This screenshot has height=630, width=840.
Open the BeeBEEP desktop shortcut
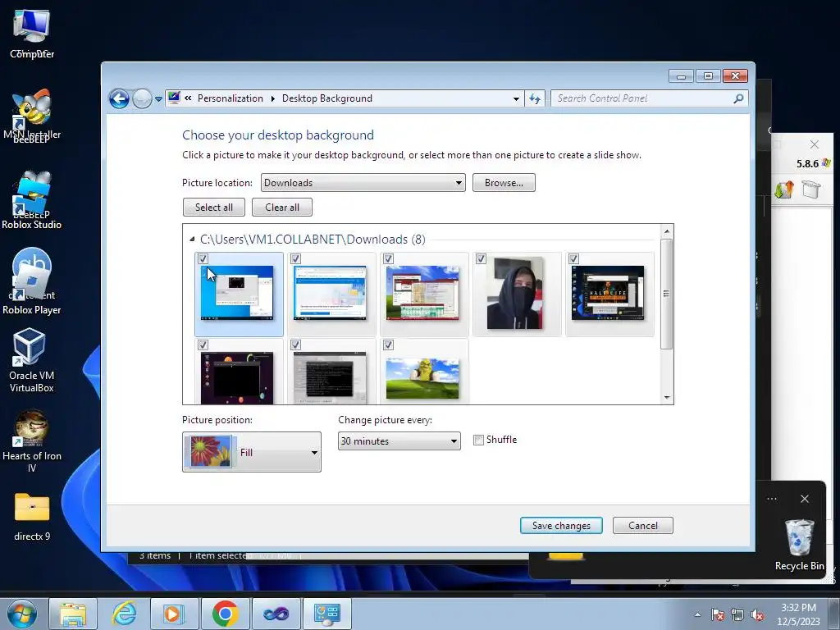click(x=32, y=115)
